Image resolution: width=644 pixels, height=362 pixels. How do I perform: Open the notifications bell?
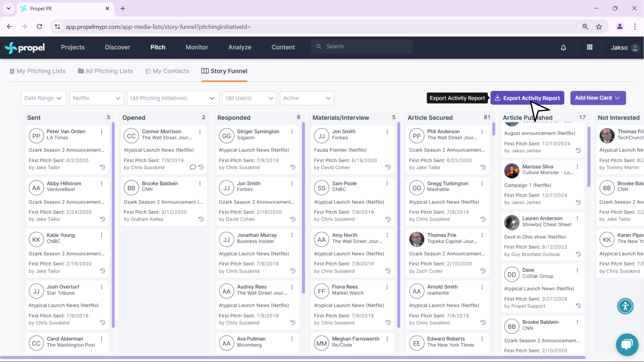pyautogui.click(x=563, y=48)
